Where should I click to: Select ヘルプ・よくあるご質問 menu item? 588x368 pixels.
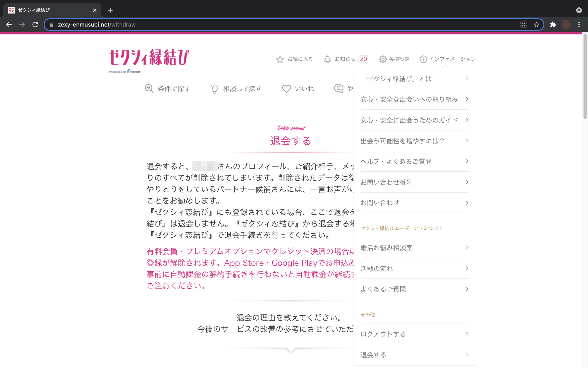(415, 161)
